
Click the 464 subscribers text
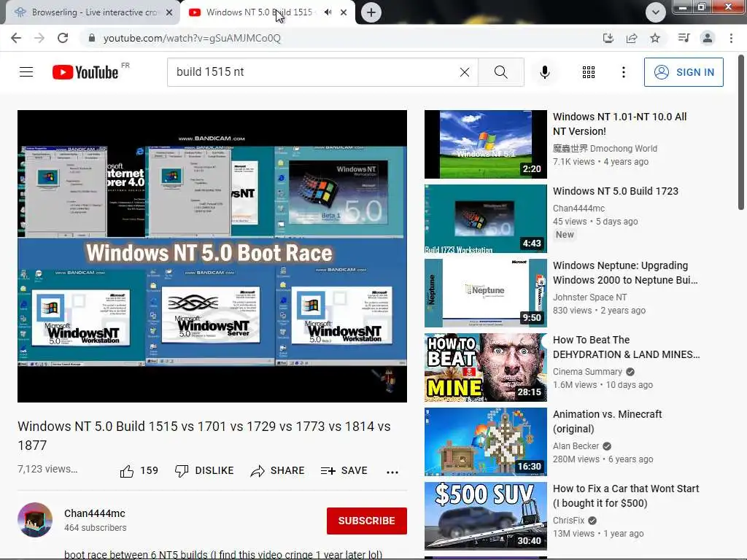pos(96,528)
